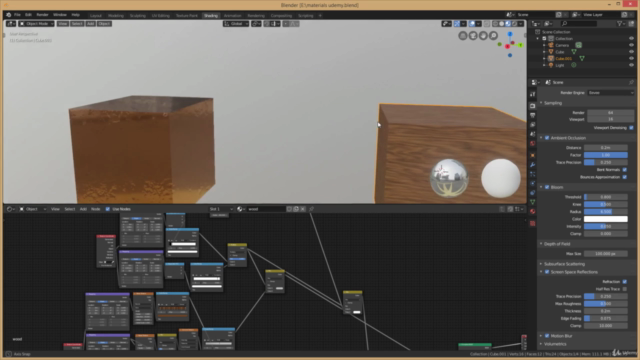
Task: Enable Half Res Trace checkbox
Action: click(x=624, y=289)
